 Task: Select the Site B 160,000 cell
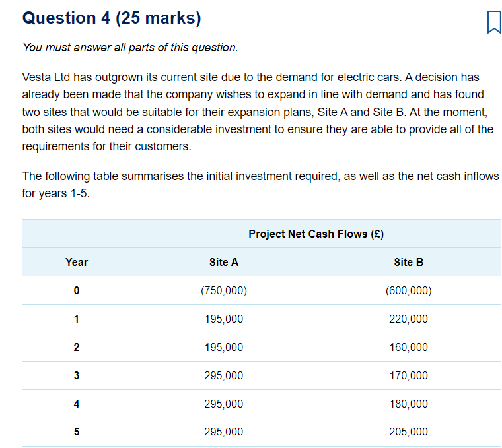pyautogui.click(x=408, y=347)
